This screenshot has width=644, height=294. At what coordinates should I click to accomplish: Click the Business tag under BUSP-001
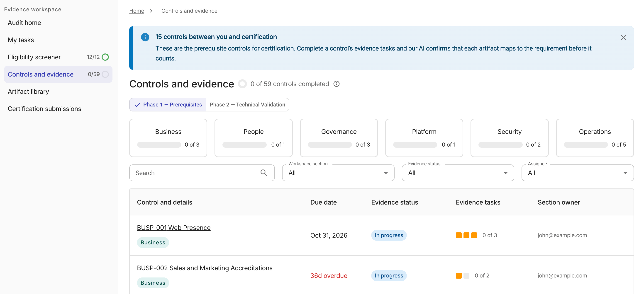(153, 243)
